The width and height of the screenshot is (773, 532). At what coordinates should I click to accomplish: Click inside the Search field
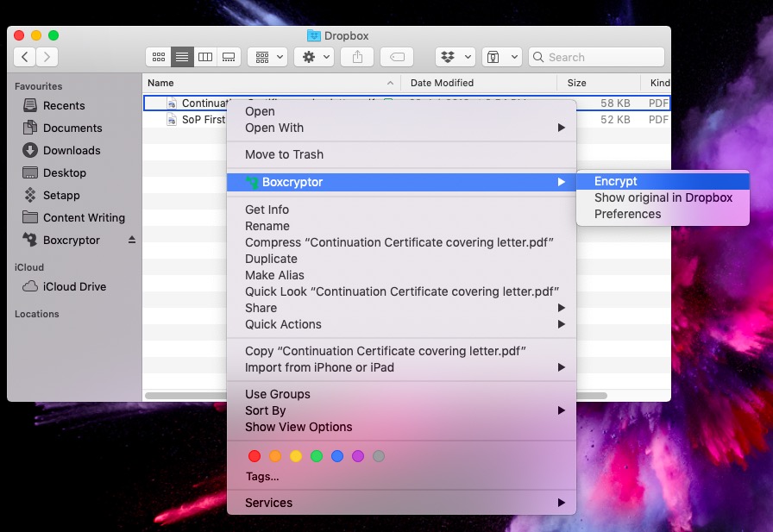pos(595,56)
